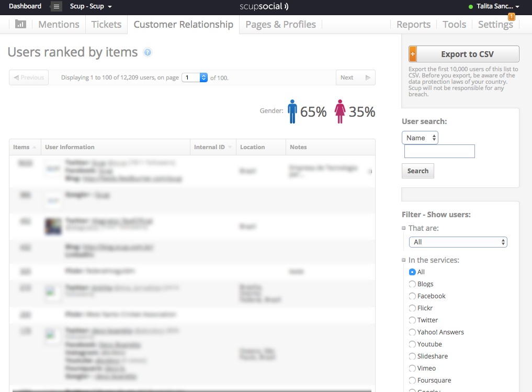The width and height of the screenshot is (532, 392).
Task: Open the Reports menu
Action: tap(413, 25)
